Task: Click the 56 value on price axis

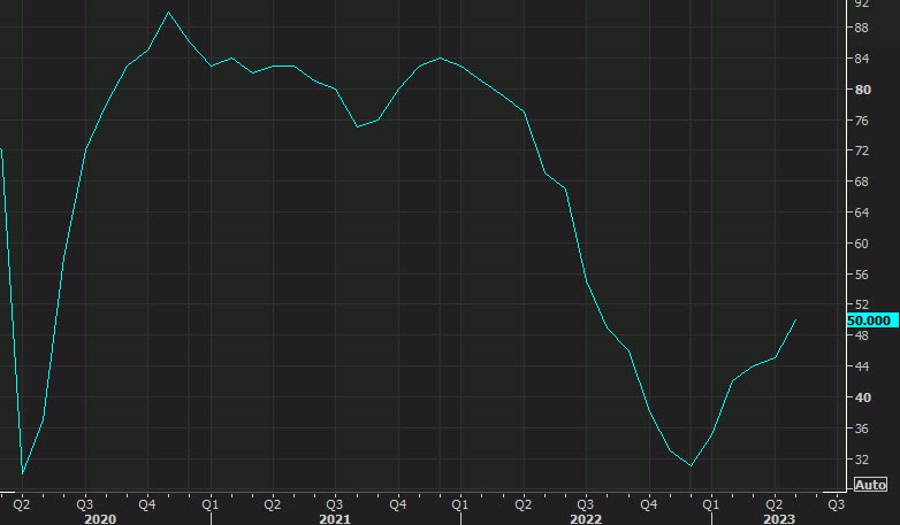Action: click(861, 275)
